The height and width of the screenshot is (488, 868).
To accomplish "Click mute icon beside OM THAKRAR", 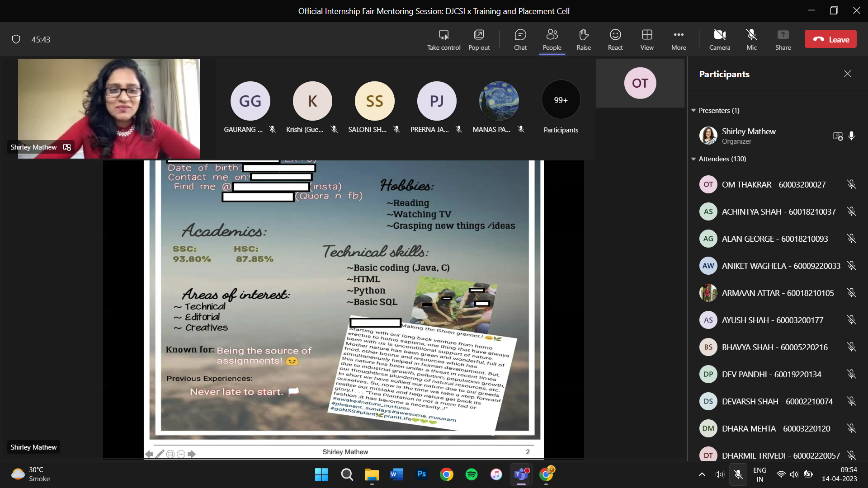I will coord(852,184).
